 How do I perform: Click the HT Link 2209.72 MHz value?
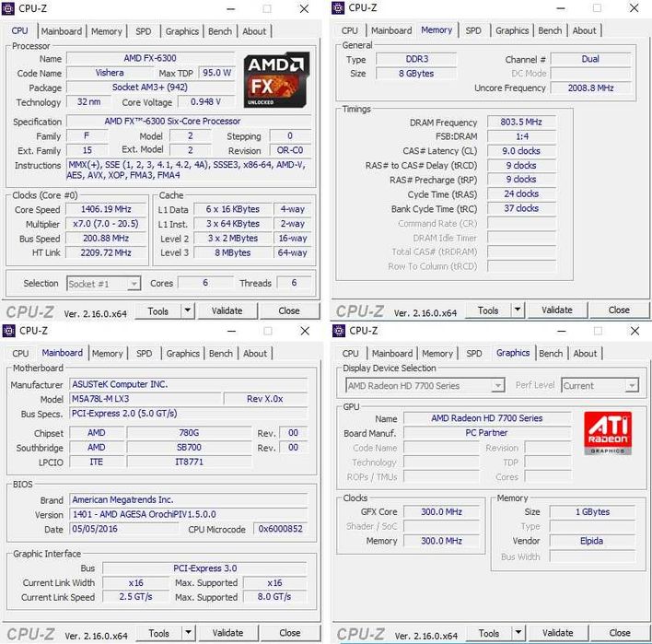106,252
